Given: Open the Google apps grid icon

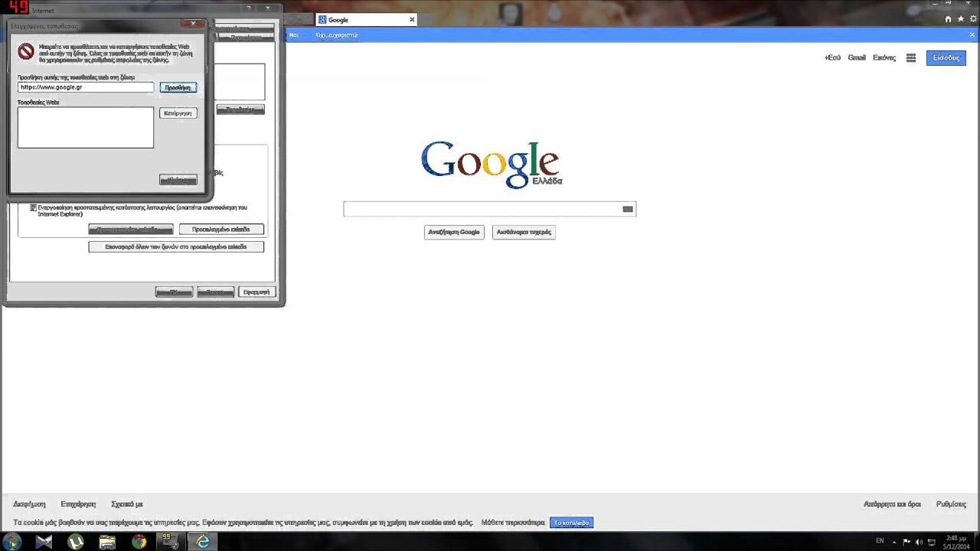Looking at the screenshot, I should coord(911,57).
